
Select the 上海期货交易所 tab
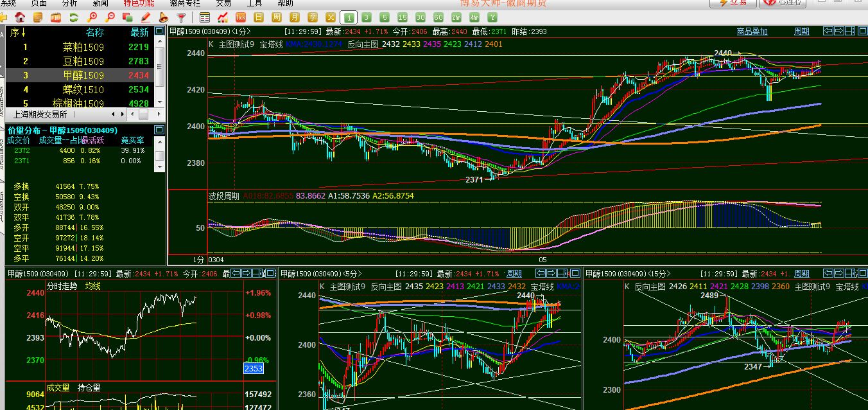click(x=40, y=114)
